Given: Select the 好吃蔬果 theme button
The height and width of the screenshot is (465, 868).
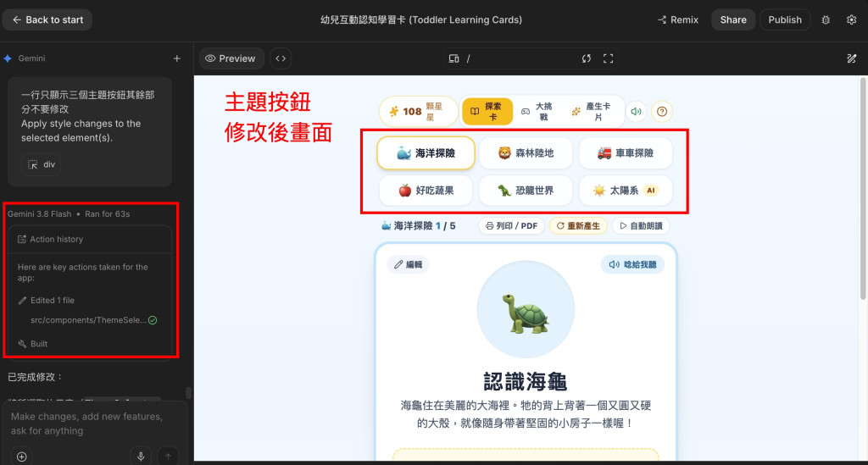Looking at the screenshot, I should pyautogui.click(x=426, y=191).
